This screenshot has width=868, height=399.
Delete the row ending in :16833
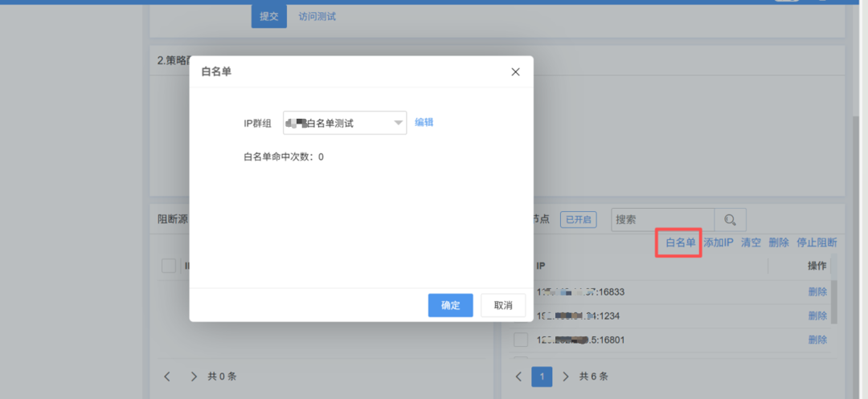(x=817, y=291)
